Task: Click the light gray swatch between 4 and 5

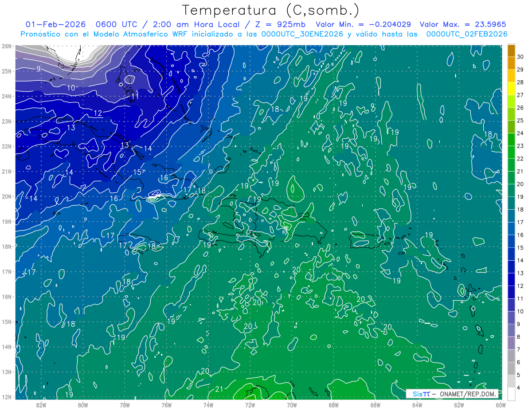Action: [x=511, y=381]
